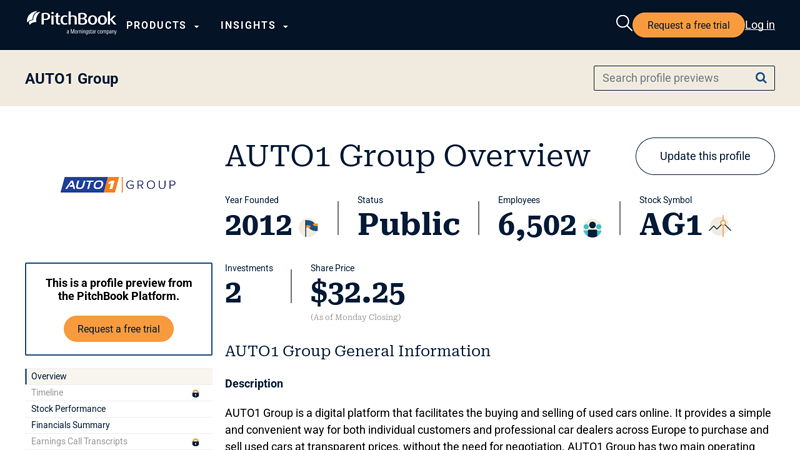
Task: Expand the Products dropdown menu
Action: (162, 26)
